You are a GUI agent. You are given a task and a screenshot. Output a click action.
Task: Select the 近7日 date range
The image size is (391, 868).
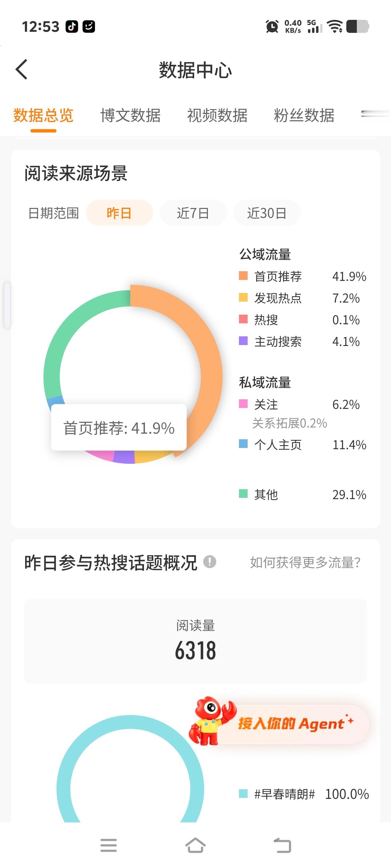click(193, 213)
